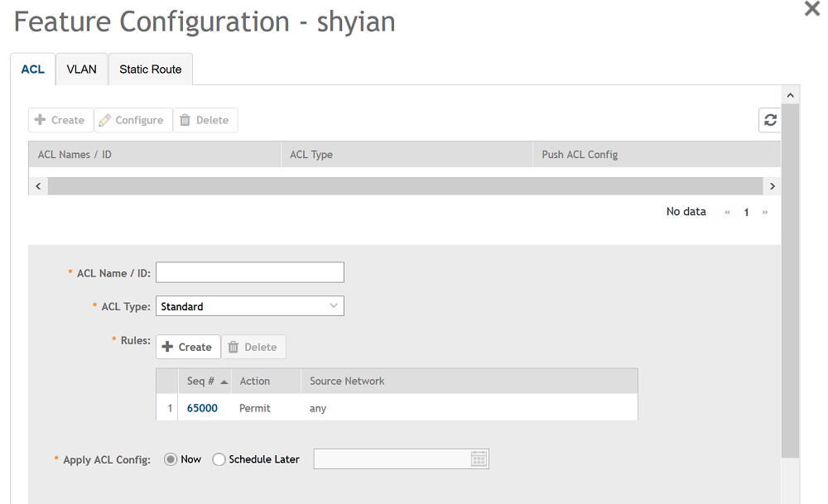828x504 pixels.
Task: Switch to the VLAN tab
Action: pyautogui.click(x=82, y=70)
